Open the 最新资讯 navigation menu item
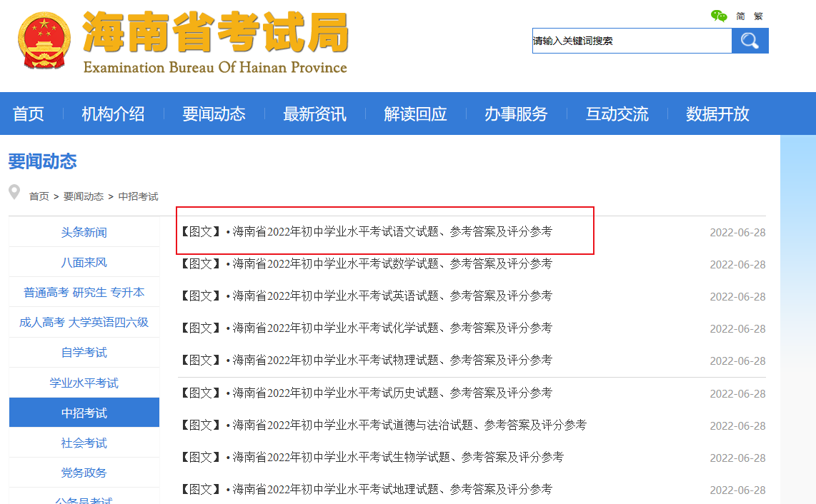The image size is (816, 504). point(314,114)
